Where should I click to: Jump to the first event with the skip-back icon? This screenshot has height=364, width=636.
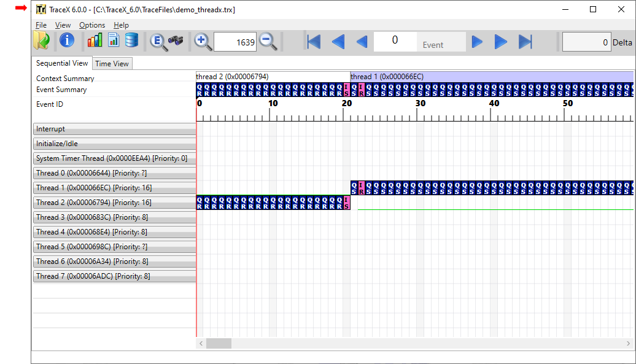pyautogui.click(x=314, y=41)
